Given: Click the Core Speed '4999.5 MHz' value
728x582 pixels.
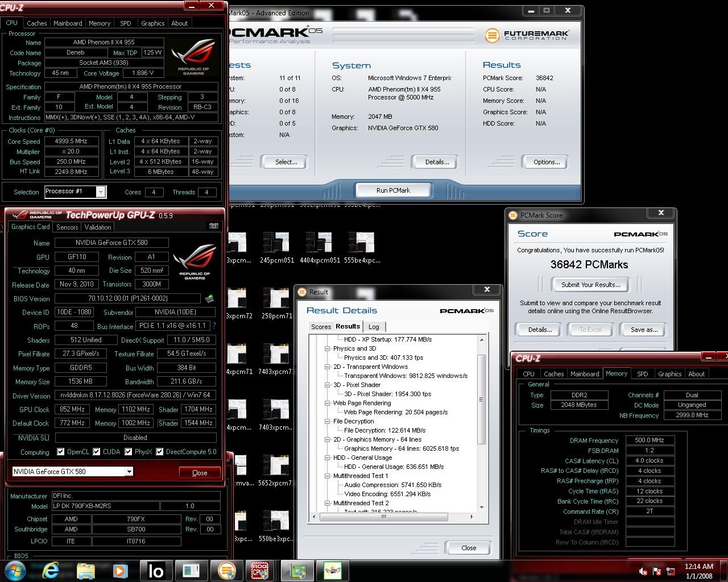Looking at the screenshot, I should pyautogui.click(x=72, y=142).
